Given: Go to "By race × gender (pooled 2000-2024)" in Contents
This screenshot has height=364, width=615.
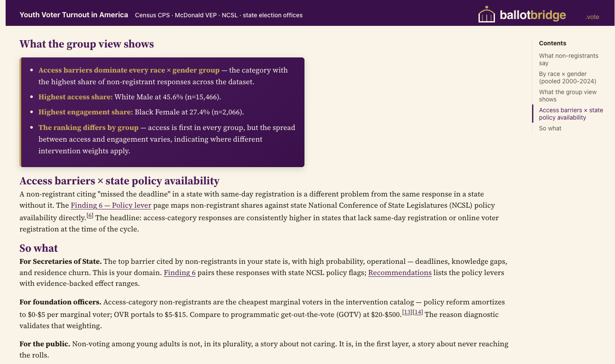Looking at the screenshot, I should (x=567, y=78).
